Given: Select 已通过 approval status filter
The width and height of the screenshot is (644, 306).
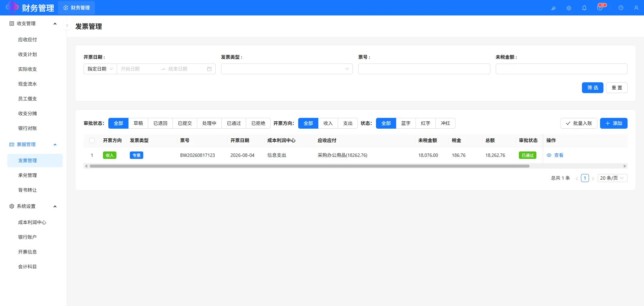Looking at the screenshot, I should [234, 123].
